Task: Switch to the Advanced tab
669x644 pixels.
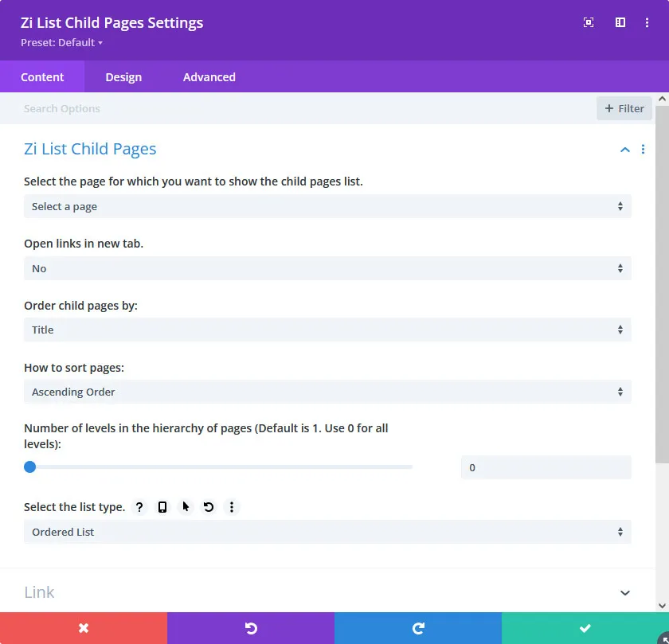Action: pyautogui.click(x=209, y=77)
